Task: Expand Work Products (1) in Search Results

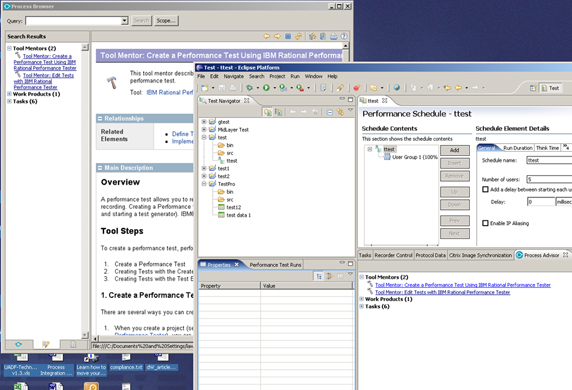Action: [x=9, y=94]
